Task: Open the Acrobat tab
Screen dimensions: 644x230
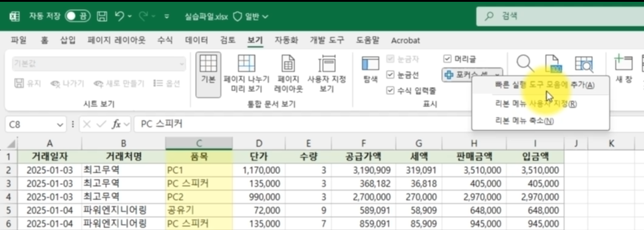Action: [405, 40]
